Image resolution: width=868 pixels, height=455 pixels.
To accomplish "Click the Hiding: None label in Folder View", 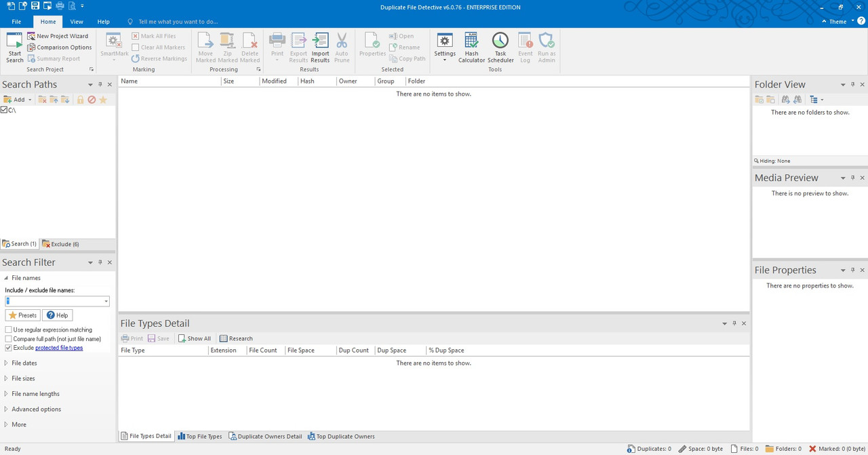I will coord(772,161).
